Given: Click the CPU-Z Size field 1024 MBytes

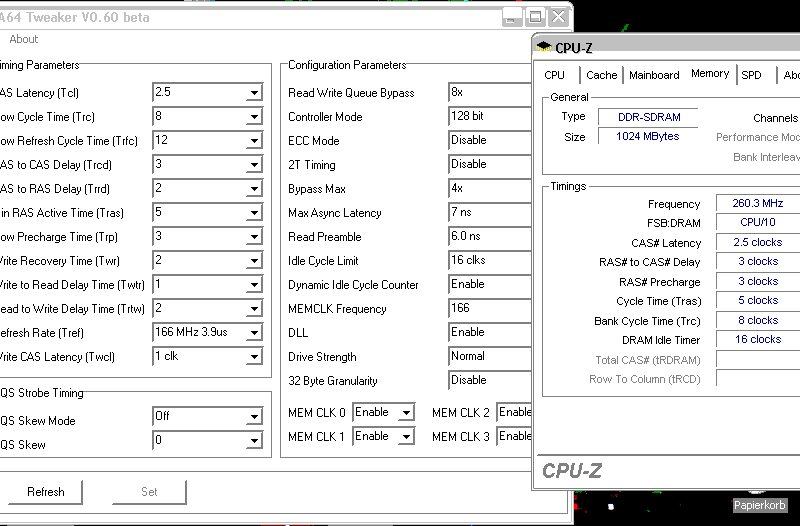Looking at the screenshot, I should pos(648,137).
